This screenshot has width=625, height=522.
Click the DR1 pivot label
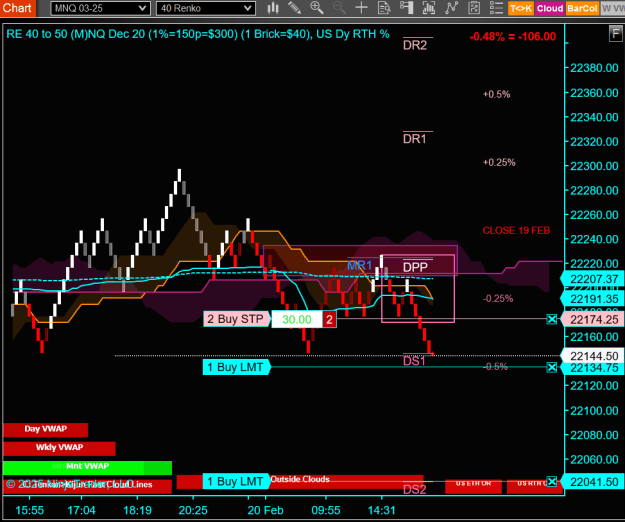tap(415, 139)
